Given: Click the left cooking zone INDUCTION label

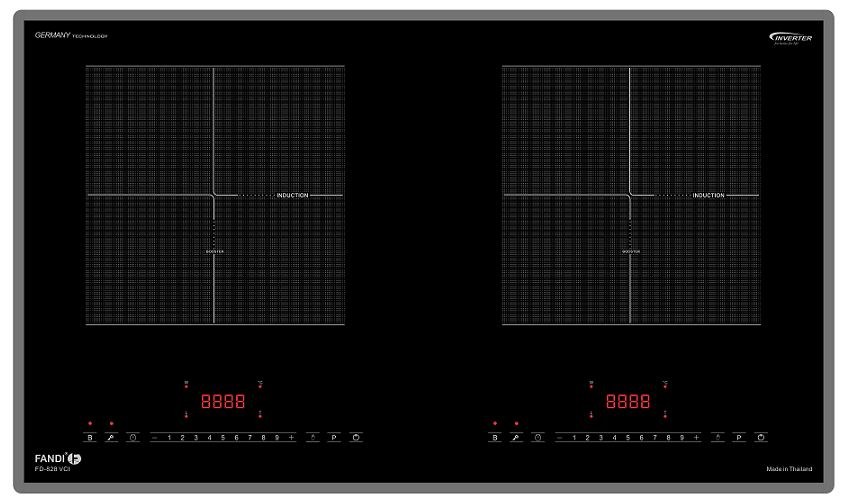Looking at the screenshot, I should click(x=292, y=195).
